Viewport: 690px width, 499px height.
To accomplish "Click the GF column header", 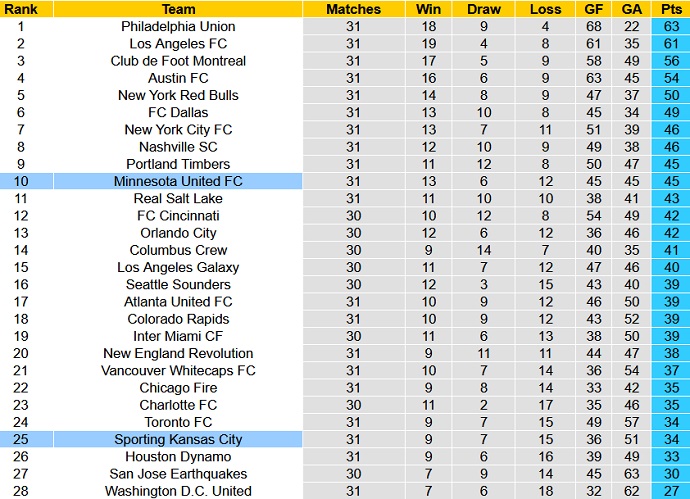I will point(594,9).
